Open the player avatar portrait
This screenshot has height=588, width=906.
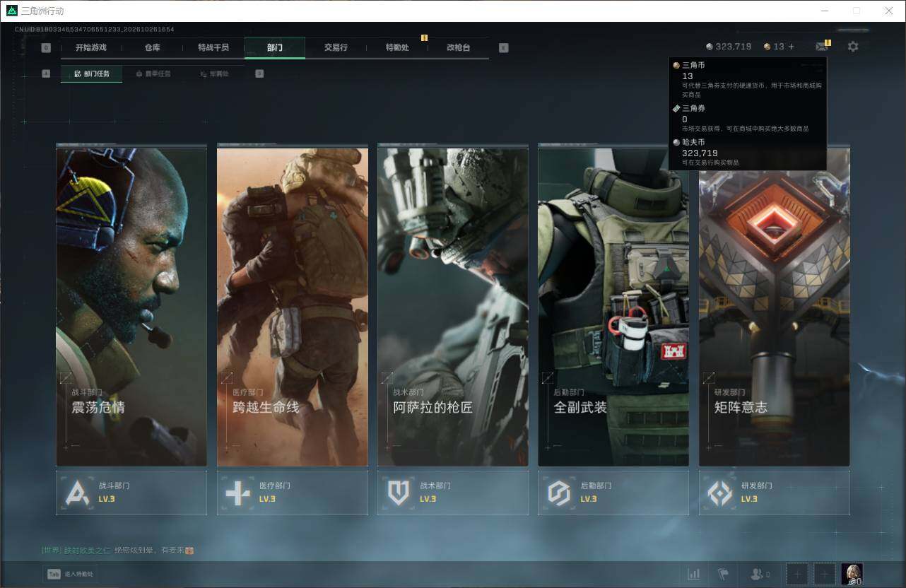click(x=852, y=575)
